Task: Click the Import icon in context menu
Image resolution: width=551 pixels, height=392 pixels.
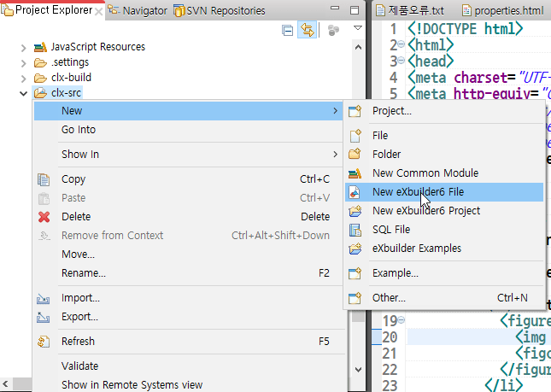Action: tap(44, 299)
